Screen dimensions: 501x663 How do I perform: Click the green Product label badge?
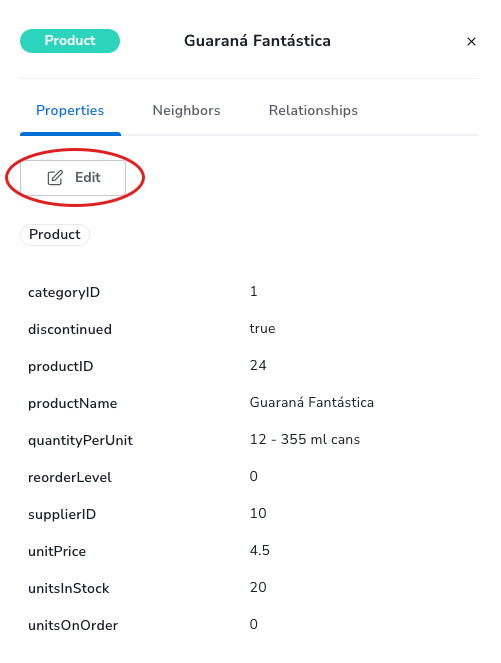(70, 41)
